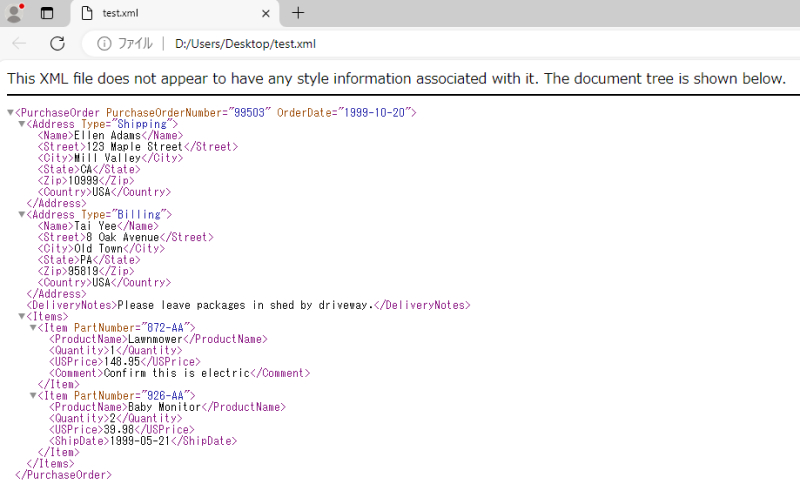Open a new tab with plus icon
The width and height of the screenshot is (800, 501).
click(297, 13)
